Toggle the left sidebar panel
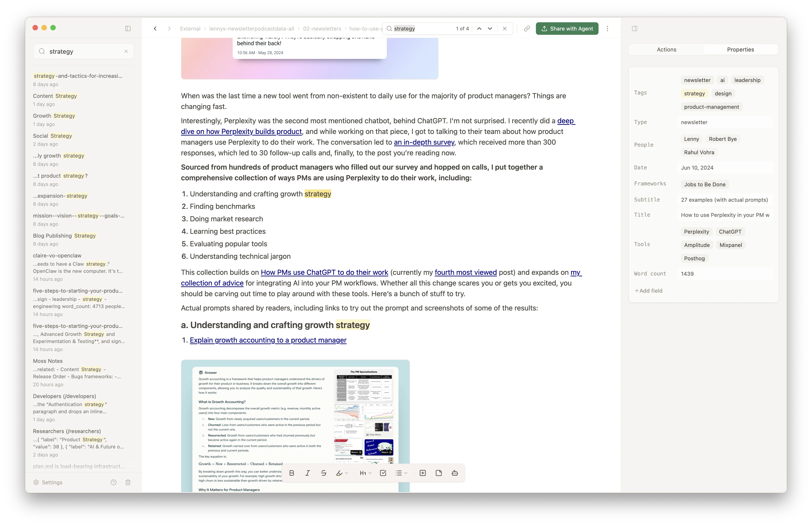Image resolution: width=812 pixels, height=526 pixels. click(128, 28)
